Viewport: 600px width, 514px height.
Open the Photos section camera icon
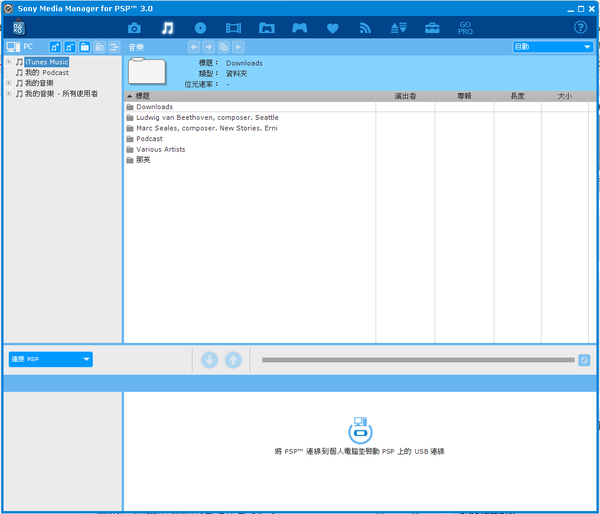tap(134, 28)
